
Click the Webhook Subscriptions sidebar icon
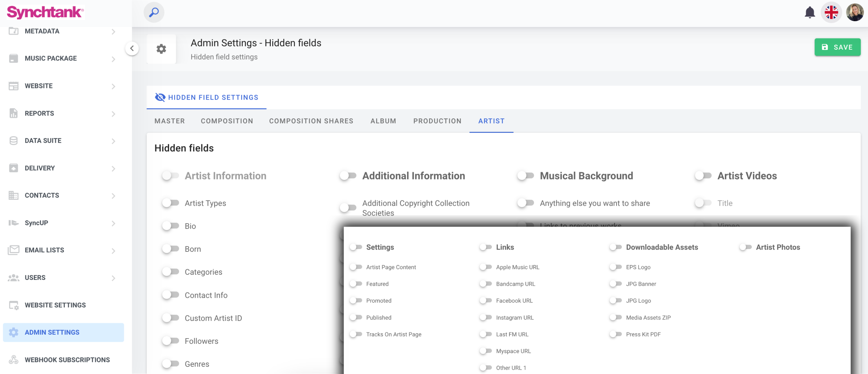click(x=14, y=359)
